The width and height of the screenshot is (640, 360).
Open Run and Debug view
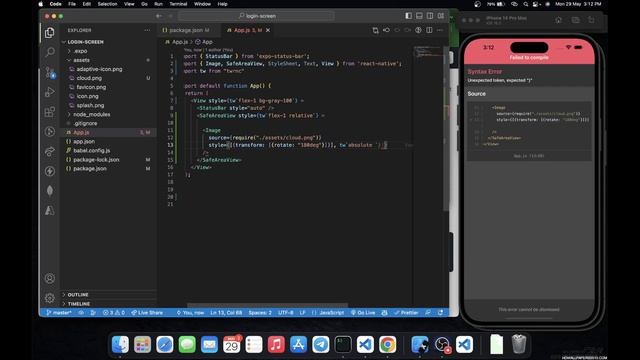(x=50, y=92)
